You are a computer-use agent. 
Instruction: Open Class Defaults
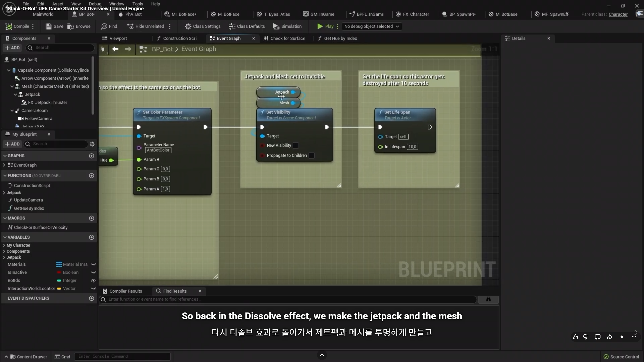click(x=247, y=26)
